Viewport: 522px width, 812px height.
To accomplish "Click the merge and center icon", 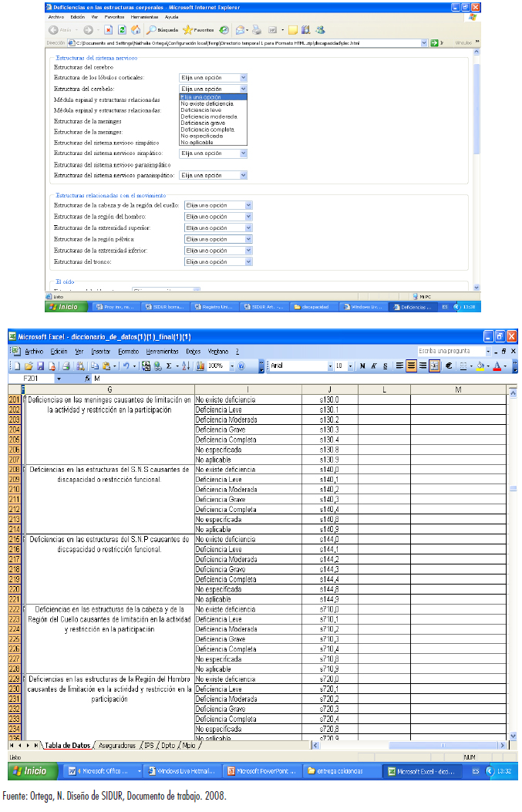I will [434, 366].
